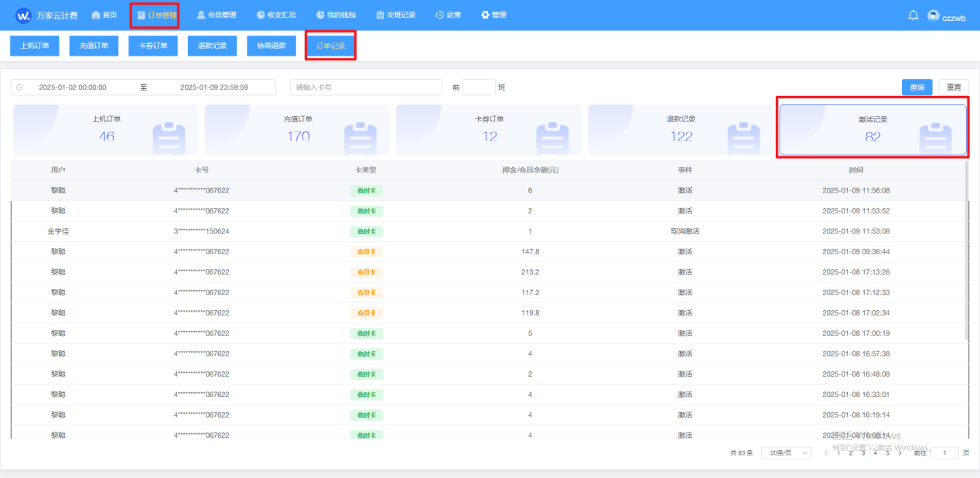
Task: Select the row timestamped 2025-01-09 11:53:52
Action: (x=488, y=210)
